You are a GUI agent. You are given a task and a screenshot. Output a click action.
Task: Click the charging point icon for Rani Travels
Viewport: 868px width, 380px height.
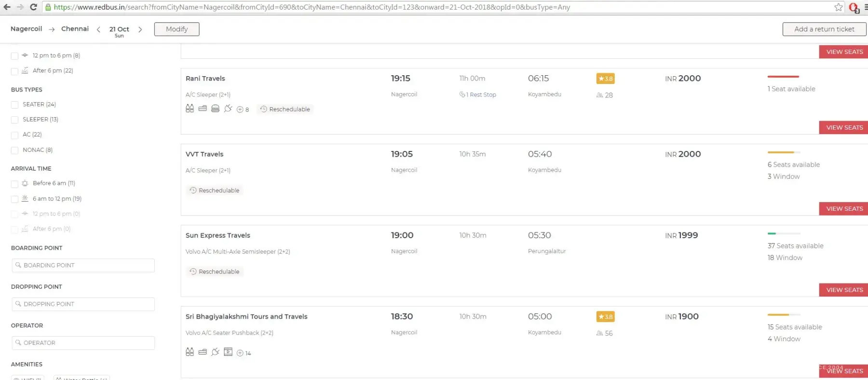(x=228, y=109)
